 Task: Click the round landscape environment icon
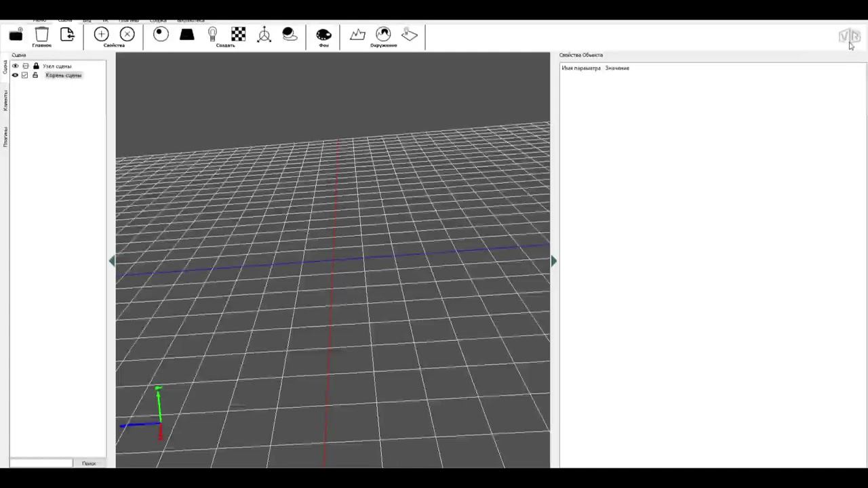(383, 35)
